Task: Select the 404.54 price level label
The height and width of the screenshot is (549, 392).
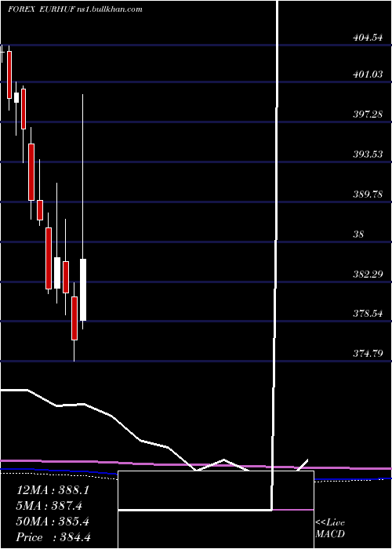Action: (367, 37)
